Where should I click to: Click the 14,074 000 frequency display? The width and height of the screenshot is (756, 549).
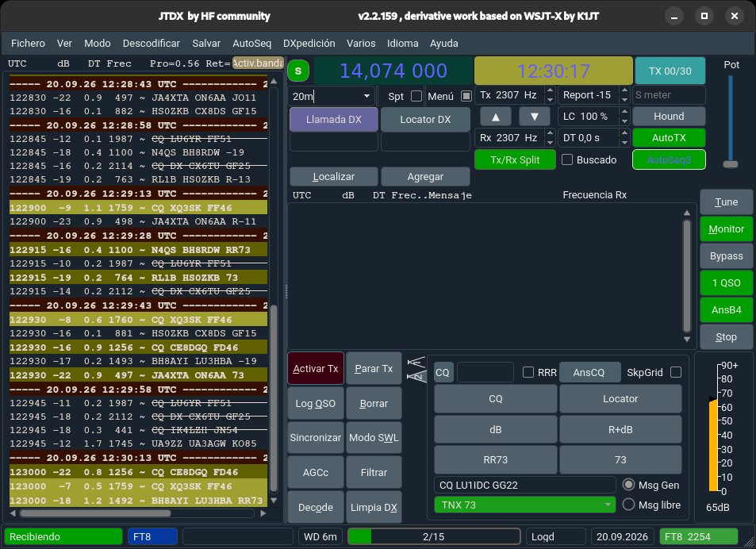tap(393, 71)
